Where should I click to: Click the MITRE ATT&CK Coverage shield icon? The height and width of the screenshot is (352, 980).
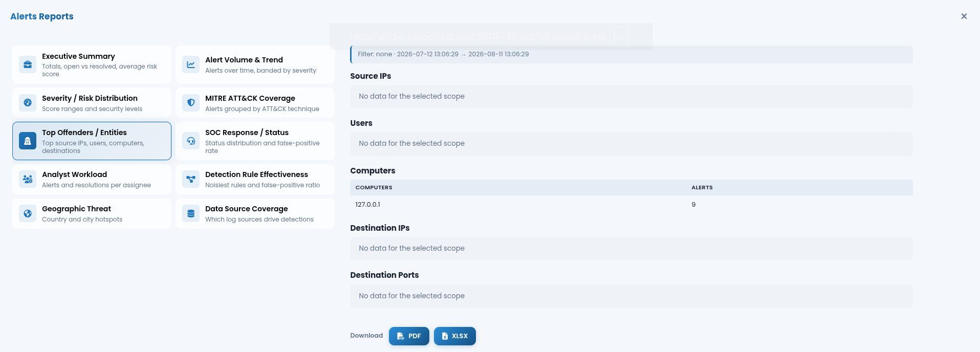[191, 102]
